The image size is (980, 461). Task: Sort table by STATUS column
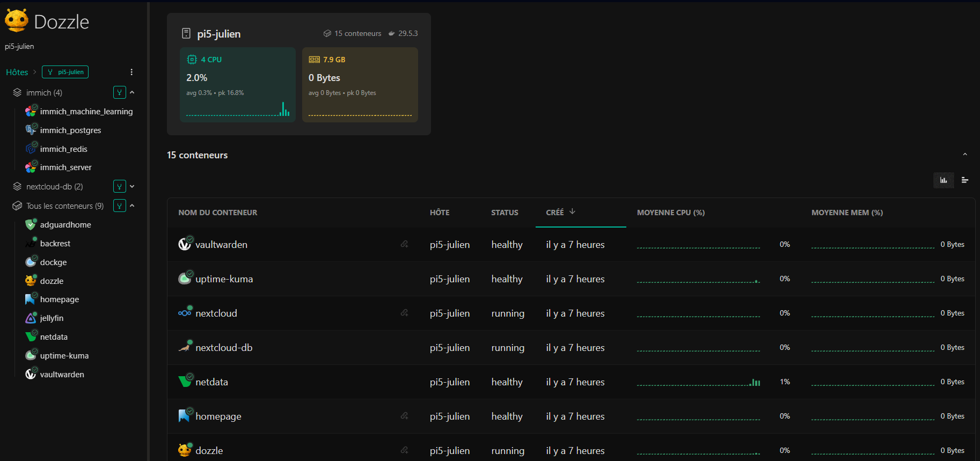click(504, 213)
